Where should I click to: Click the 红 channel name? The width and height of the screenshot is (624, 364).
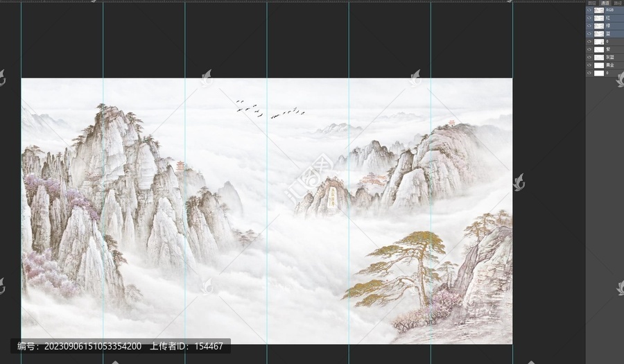608,18
